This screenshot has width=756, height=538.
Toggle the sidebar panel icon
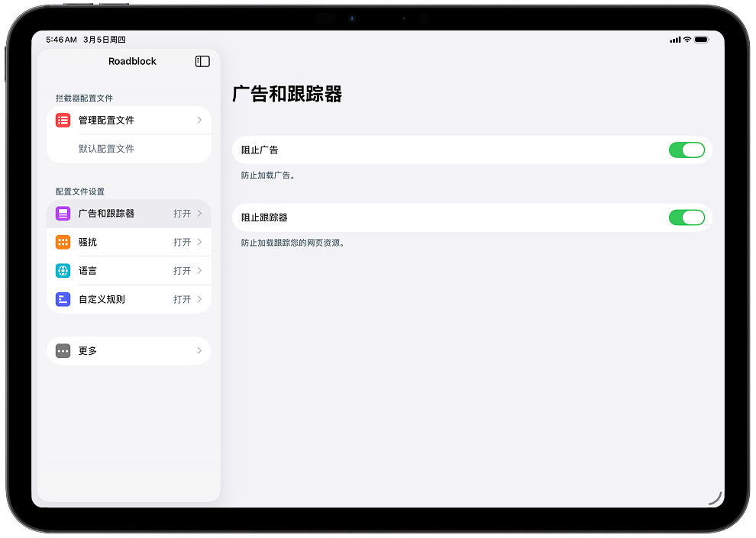pos(202,61)
